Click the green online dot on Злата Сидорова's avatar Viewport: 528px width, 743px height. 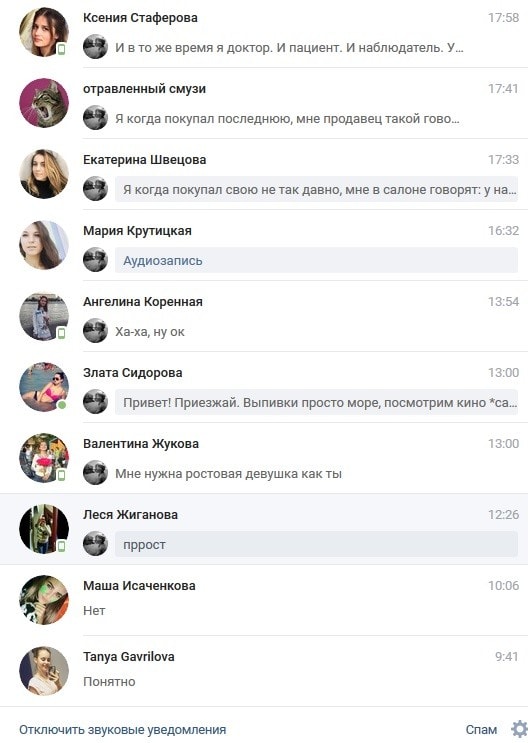(62, 405)
